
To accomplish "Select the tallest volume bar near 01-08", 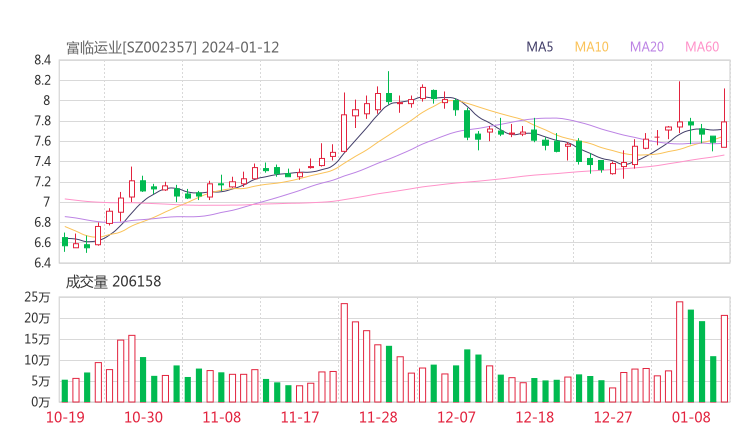I will [x=680, y=352].
